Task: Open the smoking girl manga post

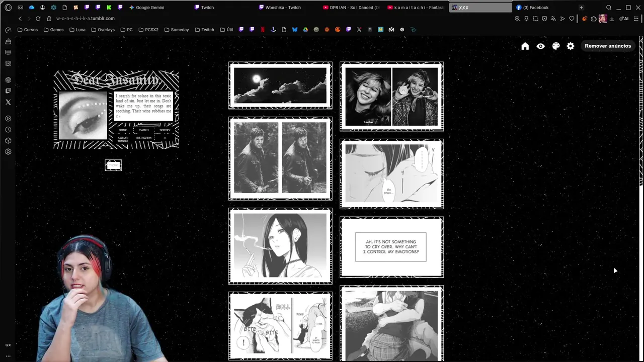Action: pos(280,246)
